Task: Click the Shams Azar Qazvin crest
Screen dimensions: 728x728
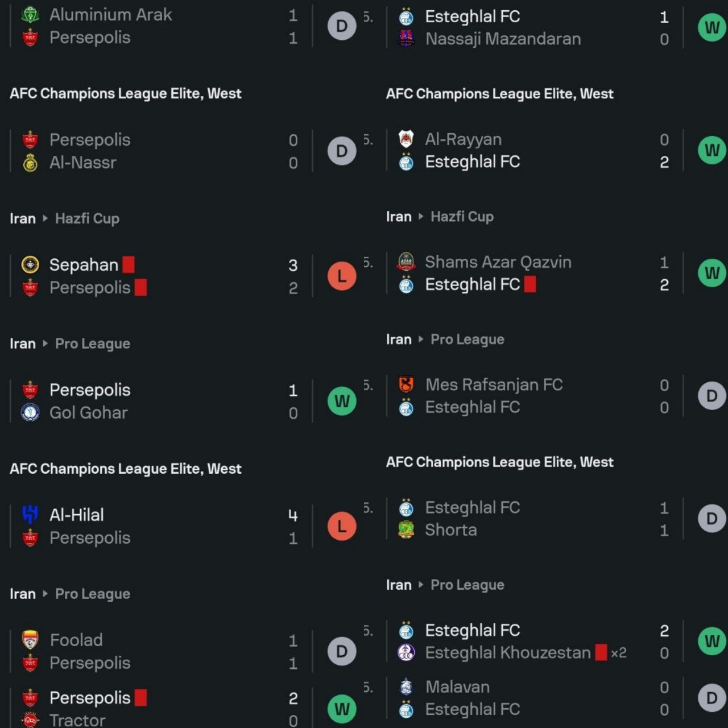Action: click(x=406, y=262)
